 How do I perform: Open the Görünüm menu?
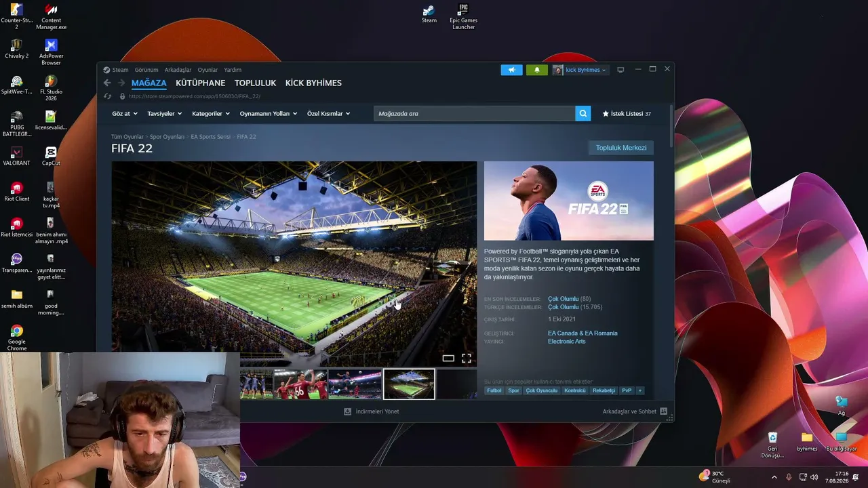tap(146, 70)
